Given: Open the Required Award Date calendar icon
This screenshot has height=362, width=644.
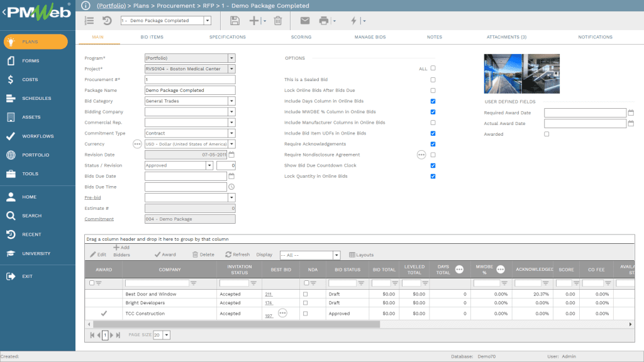Looking at the screenshot, I should pos(631,112).
